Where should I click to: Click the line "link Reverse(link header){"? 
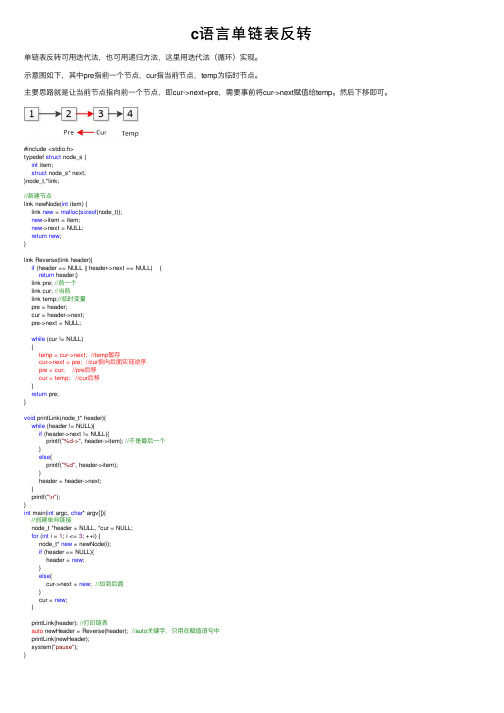click(58, 260)
